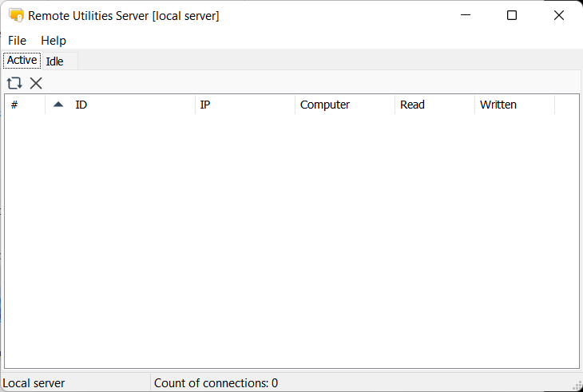Click the window title Remote Utilities Server
The image size is (583, 392).
pos(124,16)
